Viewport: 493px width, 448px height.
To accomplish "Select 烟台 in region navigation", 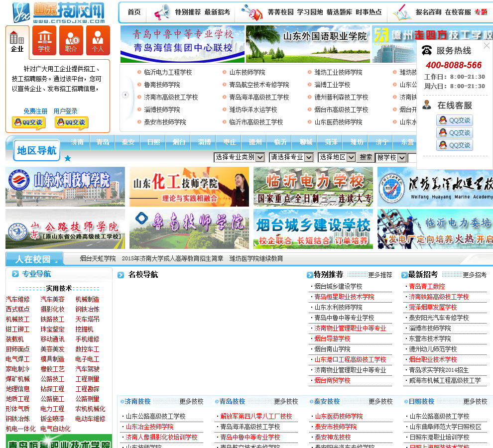I will click(x=179, y=142).
